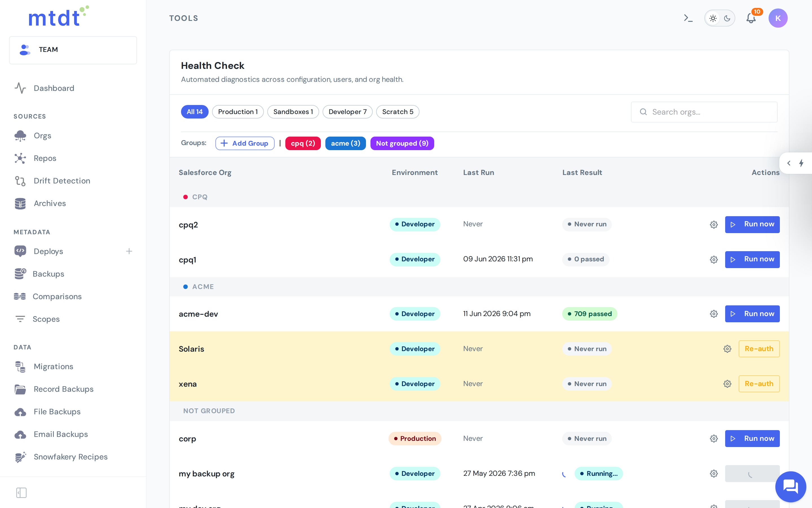This screenshot has width=812, height=508.
Task: Click the Scopes filter icon
Action: pos(20,319)
